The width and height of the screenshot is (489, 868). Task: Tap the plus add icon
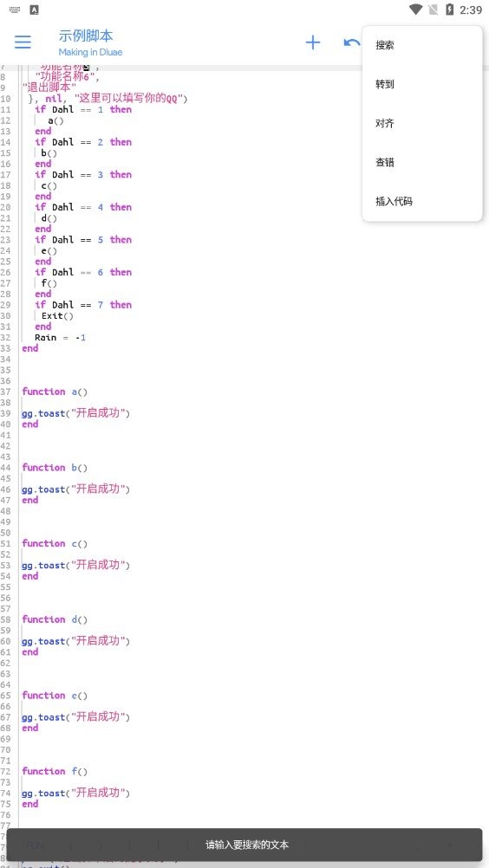(x=313, y=42)
